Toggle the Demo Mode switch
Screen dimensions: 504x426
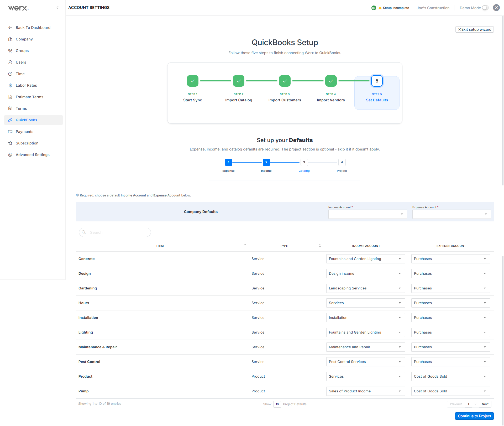point(485,8)
